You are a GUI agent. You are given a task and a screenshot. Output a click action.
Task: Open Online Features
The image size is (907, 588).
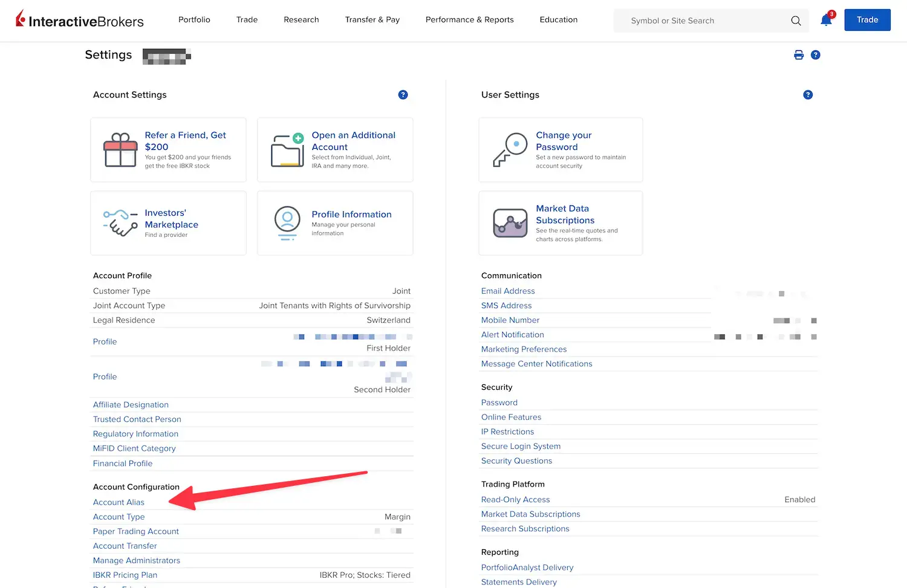click(511, 417)
